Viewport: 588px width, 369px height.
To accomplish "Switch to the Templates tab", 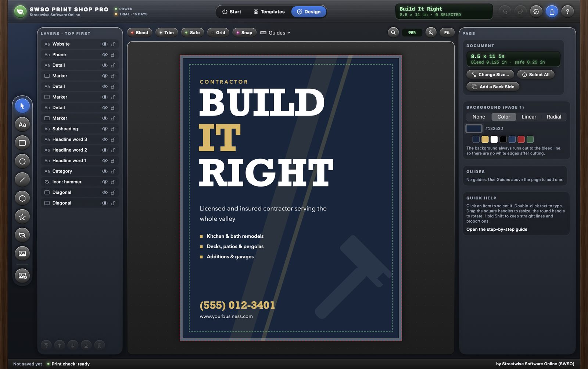I will point(269,12).
